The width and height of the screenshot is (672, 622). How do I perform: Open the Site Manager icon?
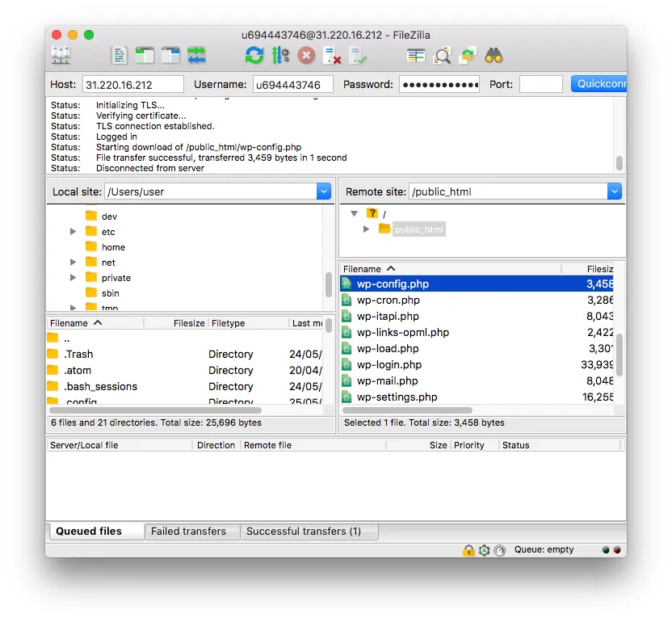[x=61, y=56]
